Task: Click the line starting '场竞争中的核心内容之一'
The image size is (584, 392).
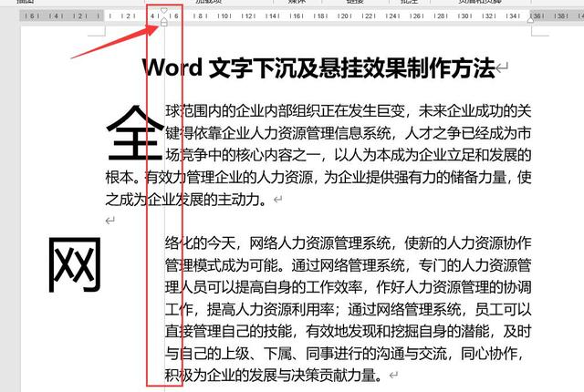Action: [x=349, y=155]
